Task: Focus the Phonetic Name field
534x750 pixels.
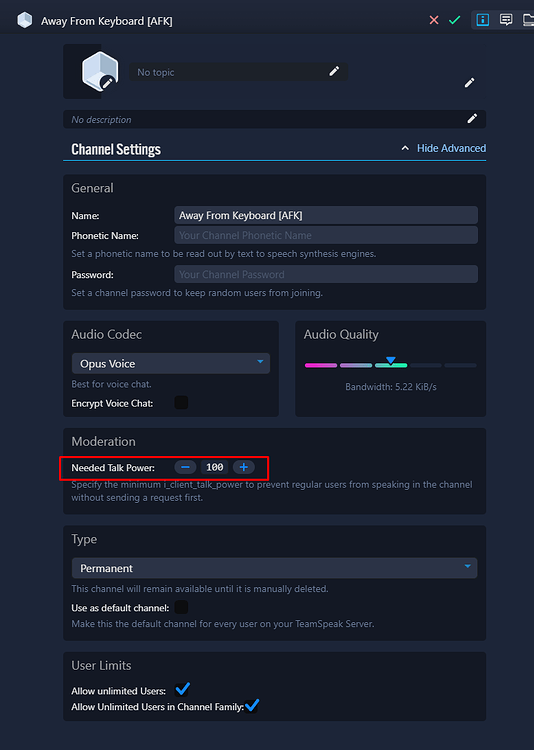Action: click(326, 235)
